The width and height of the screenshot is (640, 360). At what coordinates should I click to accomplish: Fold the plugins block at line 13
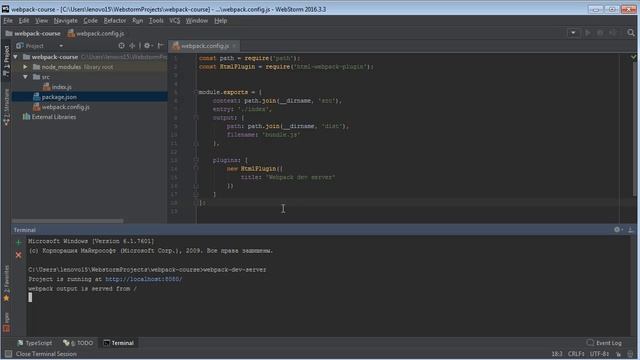click(x=196, y=160)
